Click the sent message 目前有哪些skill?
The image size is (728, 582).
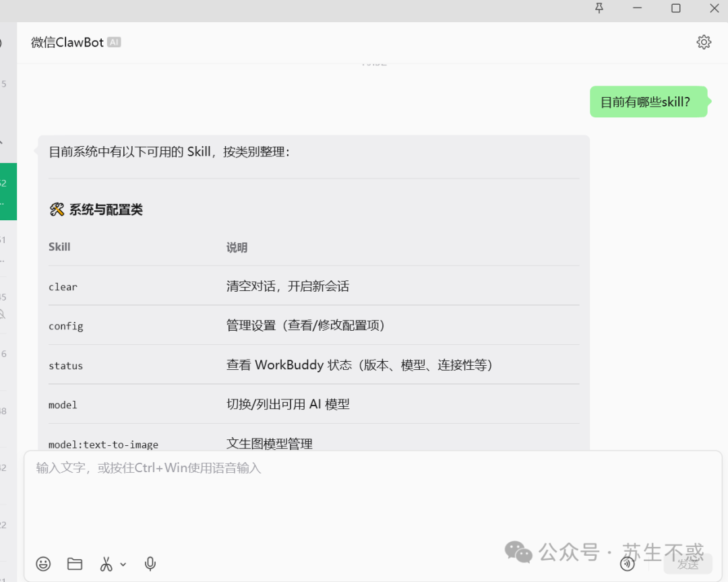pos(648,102)
